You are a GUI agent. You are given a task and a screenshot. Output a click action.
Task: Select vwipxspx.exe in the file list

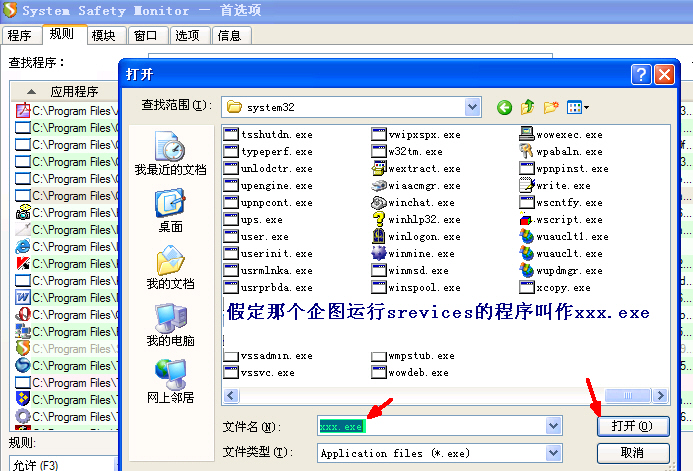coord(416,134)
